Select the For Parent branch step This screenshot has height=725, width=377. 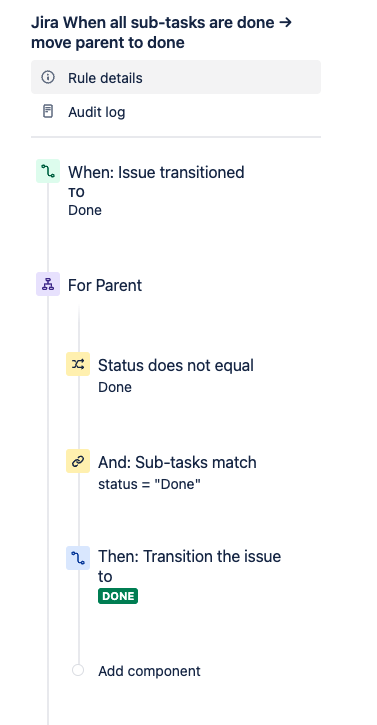pyautogui.click(x=105, y=285)
